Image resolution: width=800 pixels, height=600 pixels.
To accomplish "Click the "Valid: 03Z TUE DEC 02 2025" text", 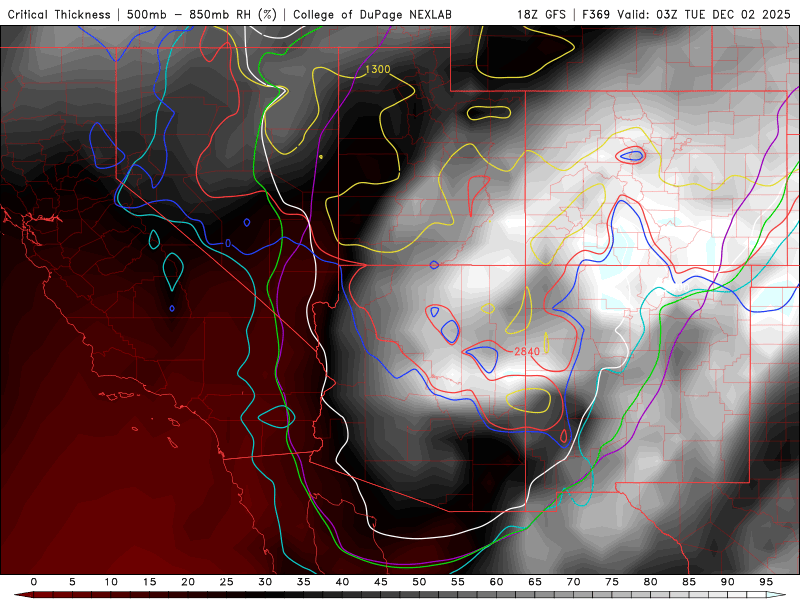I will 704,14.
